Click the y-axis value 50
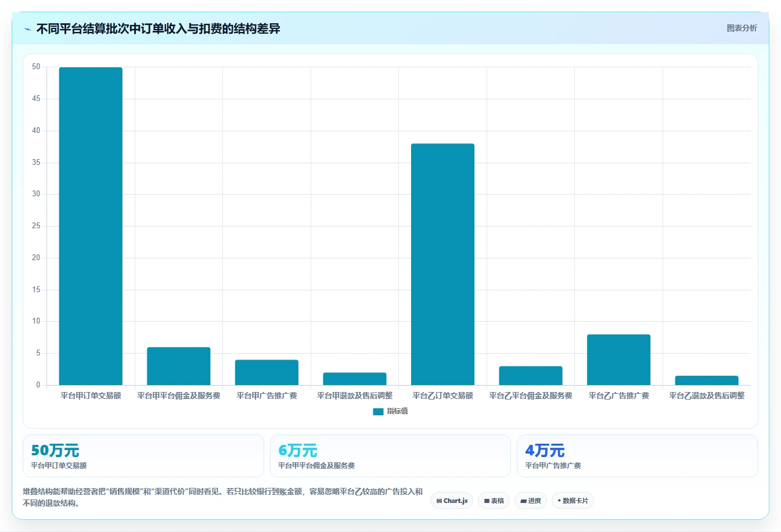The image size is (781, 532). (x=36, y=67)
